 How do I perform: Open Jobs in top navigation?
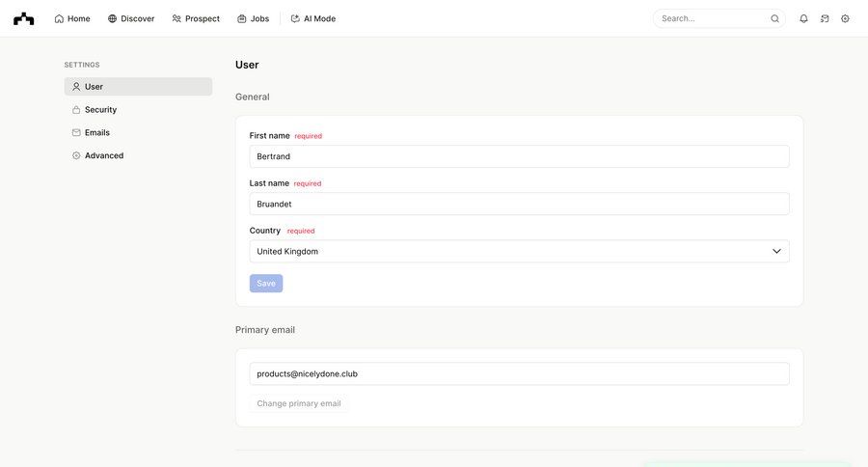click(253, 19)
